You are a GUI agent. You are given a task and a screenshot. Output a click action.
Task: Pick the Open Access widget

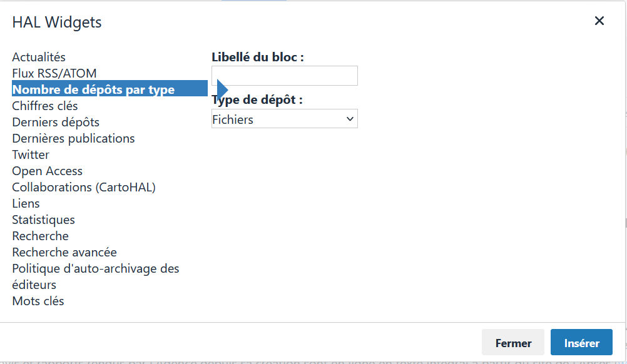[47, 171]
